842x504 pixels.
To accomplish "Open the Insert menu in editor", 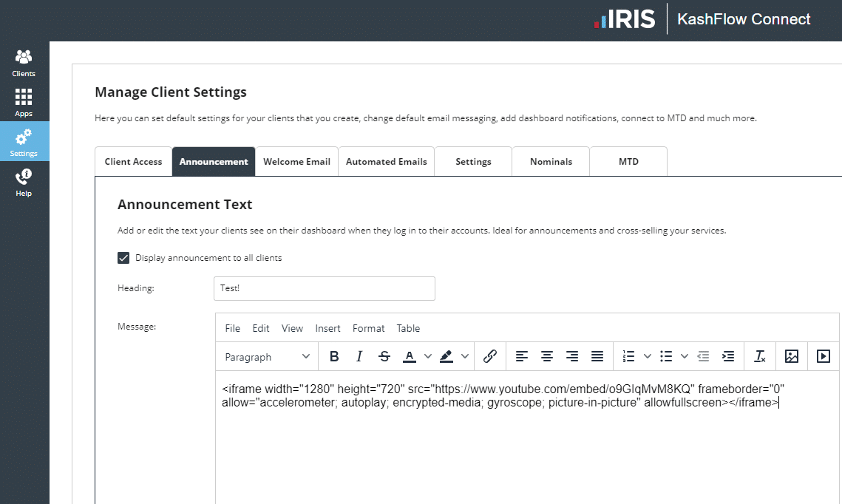I will coord(327,328).
